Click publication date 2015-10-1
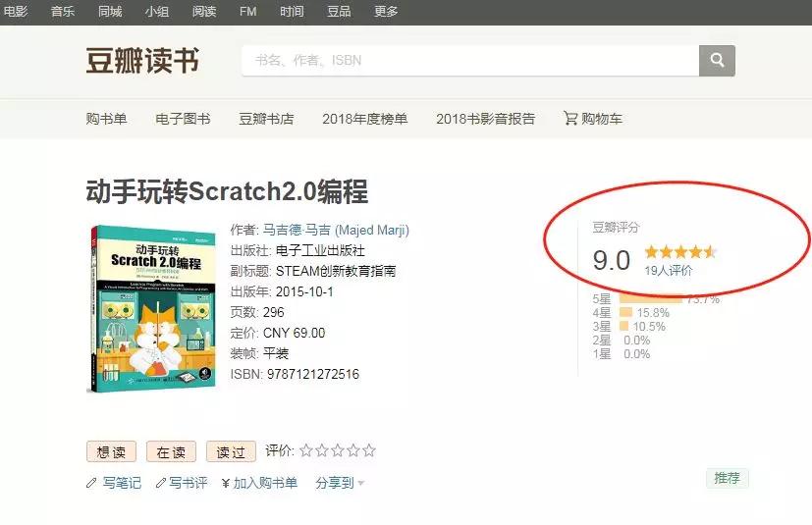This screenshot has height=525, width=812. tap(304, 291)
